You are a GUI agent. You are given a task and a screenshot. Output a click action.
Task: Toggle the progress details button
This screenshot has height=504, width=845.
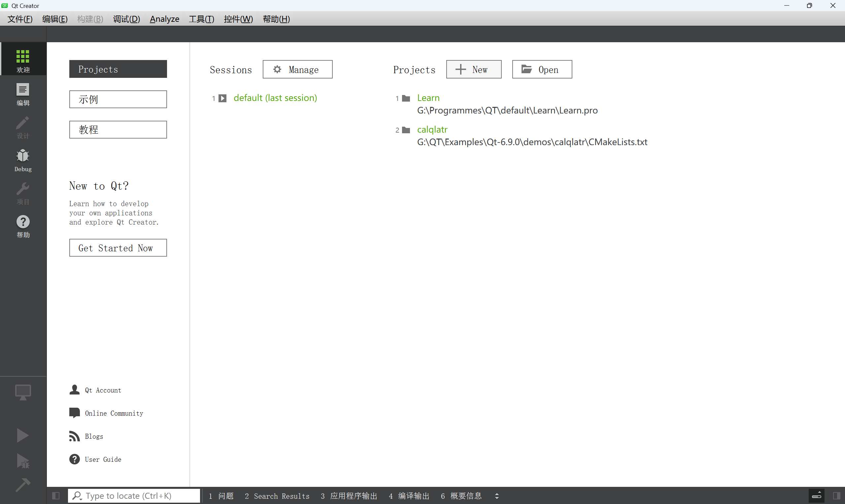click(817, 496)
